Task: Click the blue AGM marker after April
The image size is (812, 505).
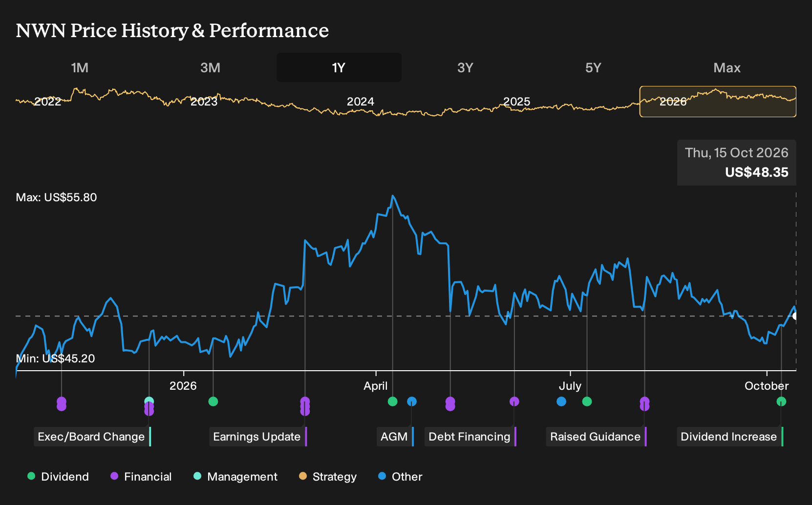Action: coord(412,401)
